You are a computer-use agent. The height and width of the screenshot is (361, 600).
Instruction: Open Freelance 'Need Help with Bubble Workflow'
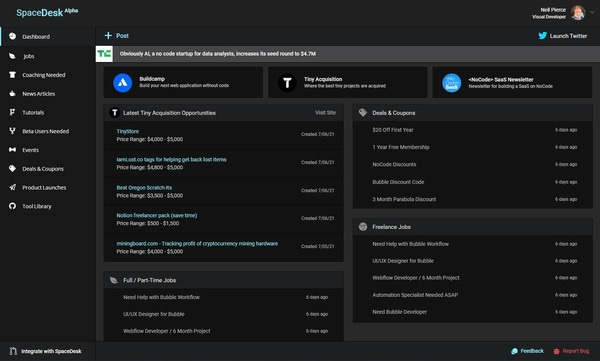pos(410,244)
